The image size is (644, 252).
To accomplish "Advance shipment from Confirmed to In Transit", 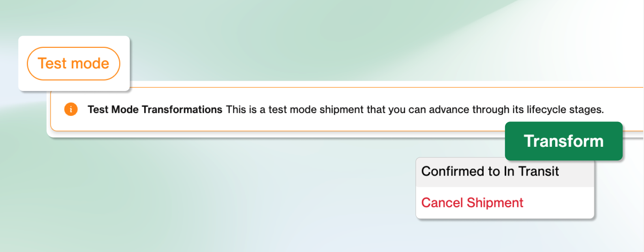I will click(490, 171).
